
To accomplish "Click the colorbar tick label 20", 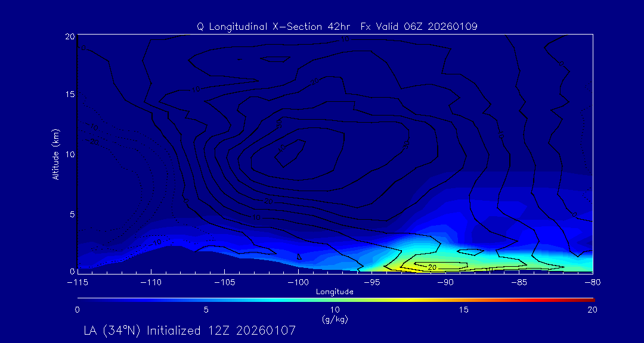I will (592, 310).
